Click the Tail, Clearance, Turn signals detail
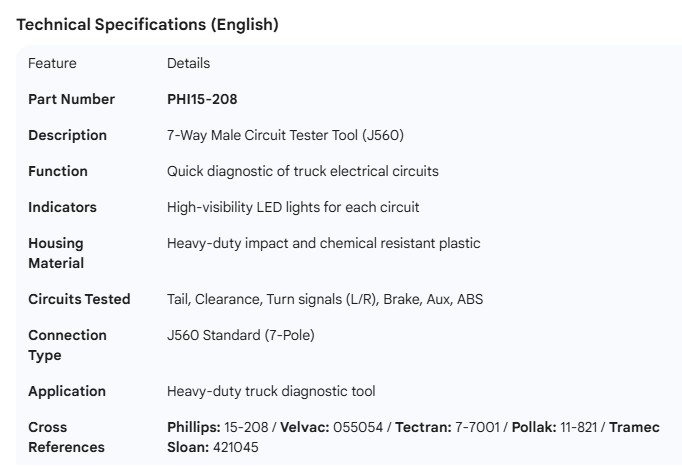This screenshot has width=682, height=466. [325, 299]
